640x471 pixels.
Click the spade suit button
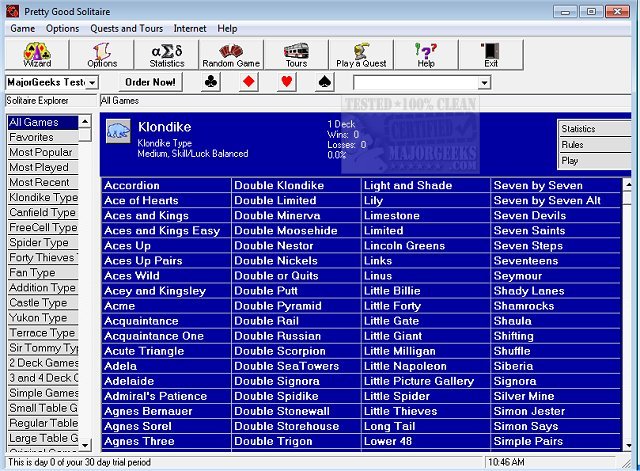click(x=324, y=82)
